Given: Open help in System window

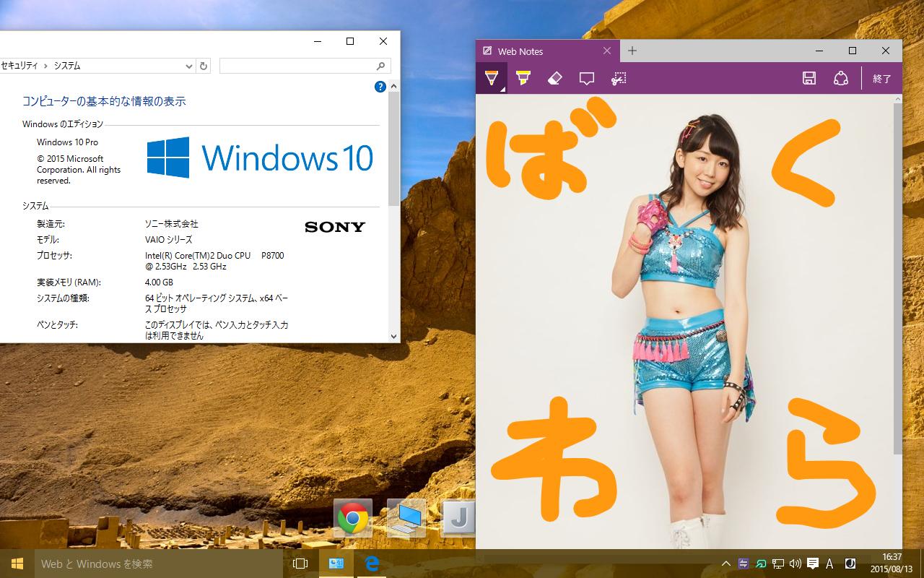Looking at the screenshot, I should 380,87.
